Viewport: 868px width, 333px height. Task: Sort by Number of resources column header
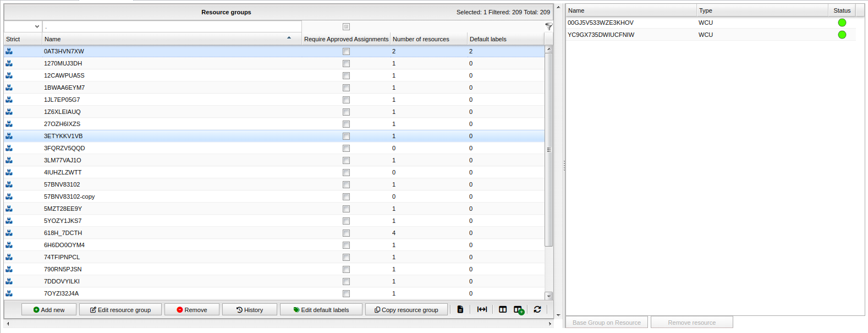point(421,39)
